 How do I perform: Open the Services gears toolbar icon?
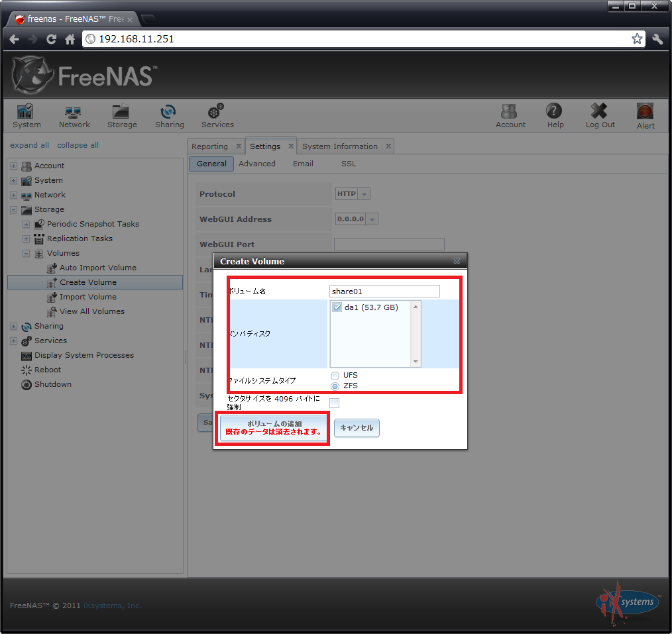(x=217, y=116)
